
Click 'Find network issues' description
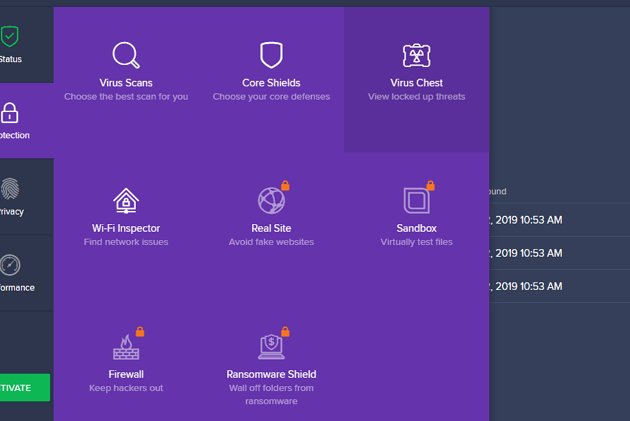tap(126, 242)
